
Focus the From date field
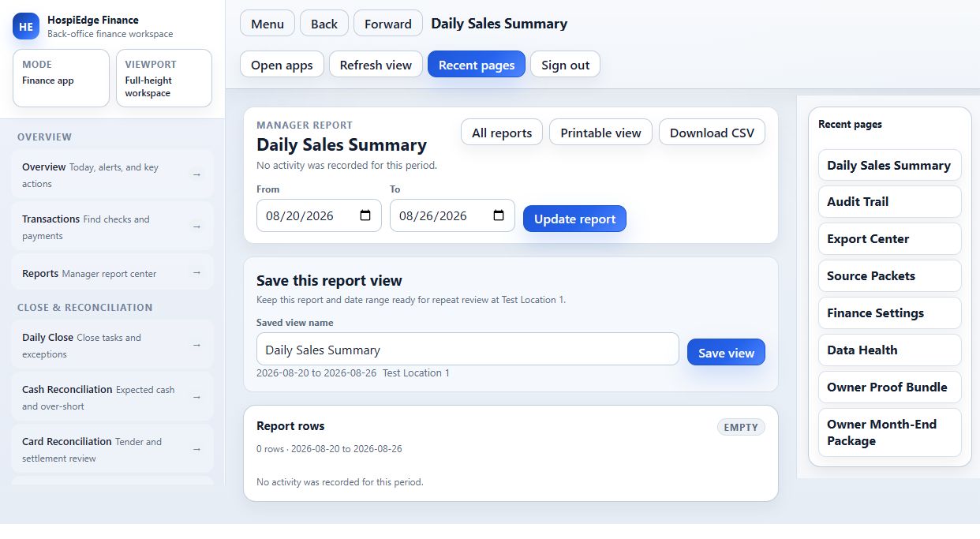[319, 215]
